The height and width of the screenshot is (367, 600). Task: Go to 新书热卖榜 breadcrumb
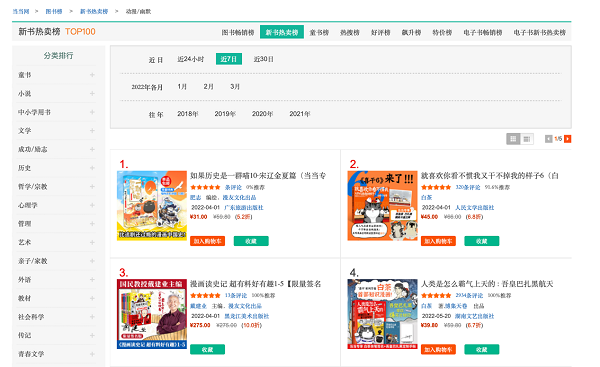coord(94,11)
